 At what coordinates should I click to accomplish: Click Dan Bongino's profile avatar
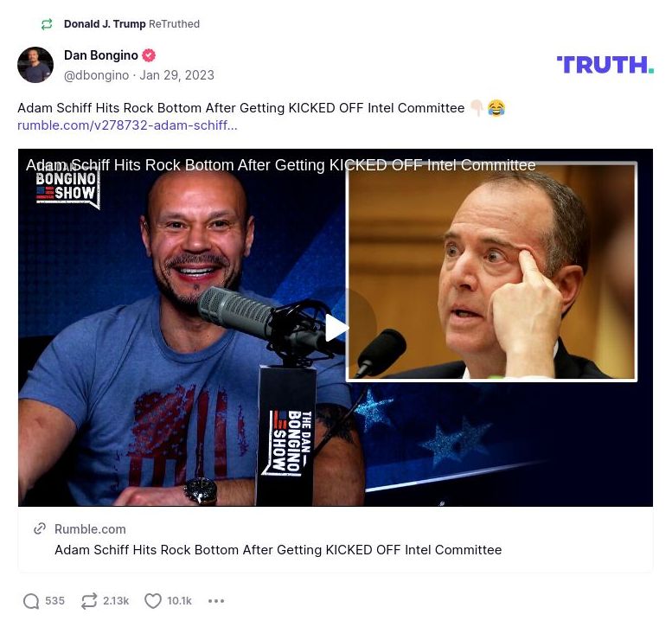[x=35, y=65]
